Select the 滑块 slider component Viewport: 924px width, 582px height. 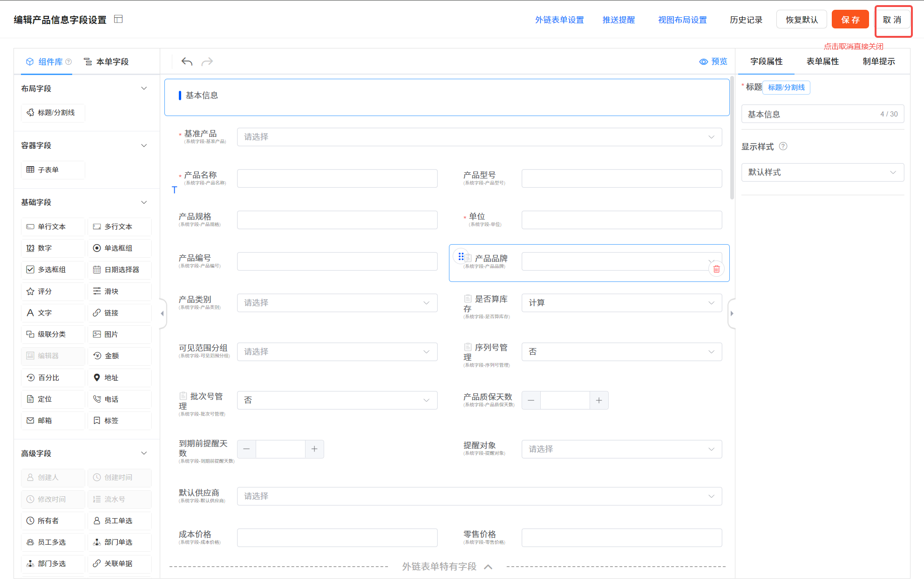click(120, 291)
